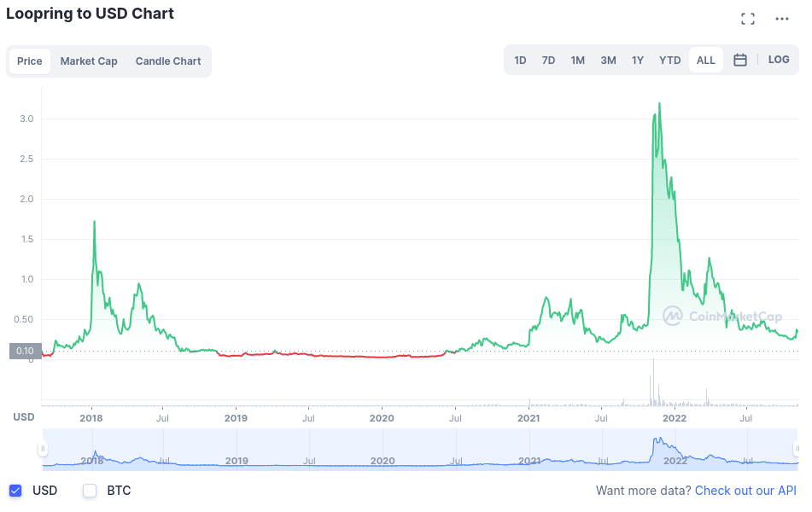Uncheck the USD currency checkbox

[15, 491]
